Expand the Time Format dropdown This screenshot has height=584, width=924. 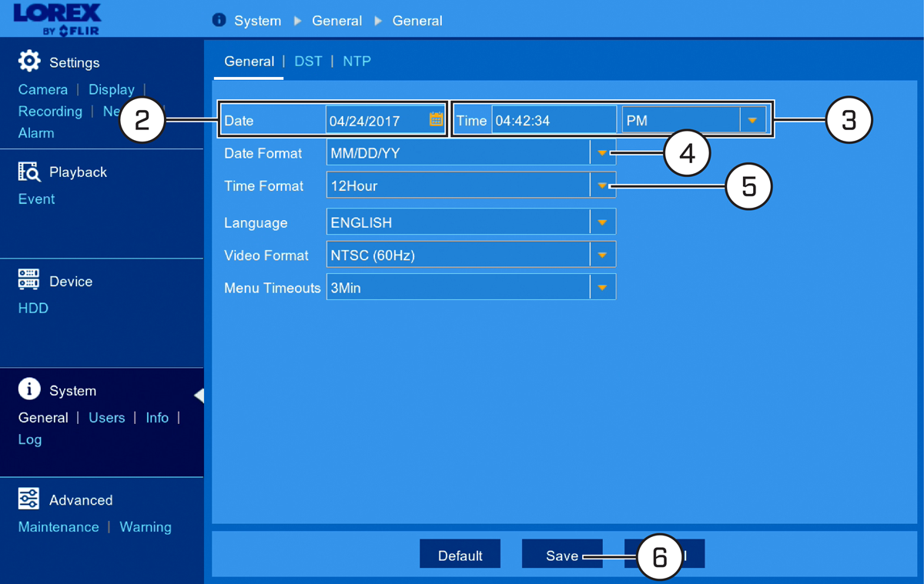coord(602,185)
